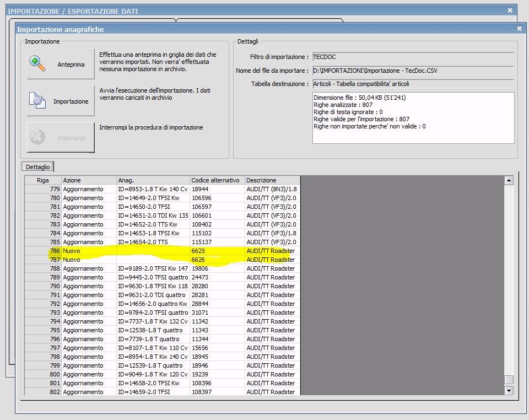This screenshot has height=420, width=529.
Task: Click ID=9631-2.0 TDI quattro cell
Action: coord(153,295)
